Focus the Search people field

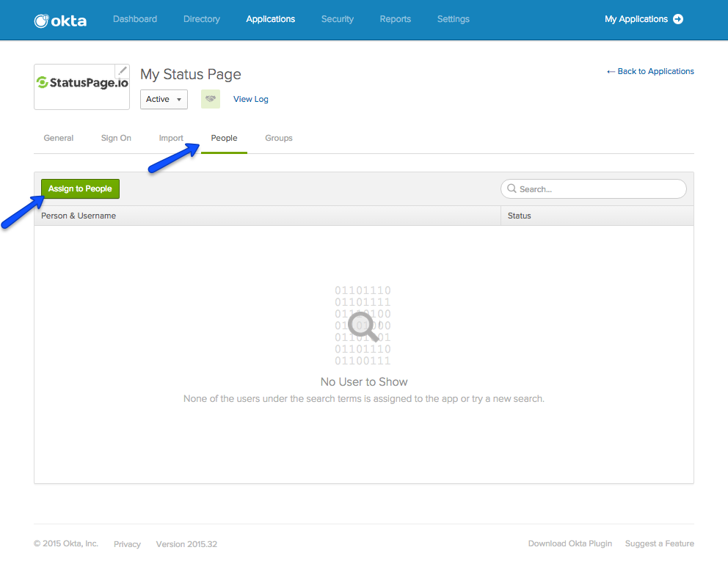594,188
